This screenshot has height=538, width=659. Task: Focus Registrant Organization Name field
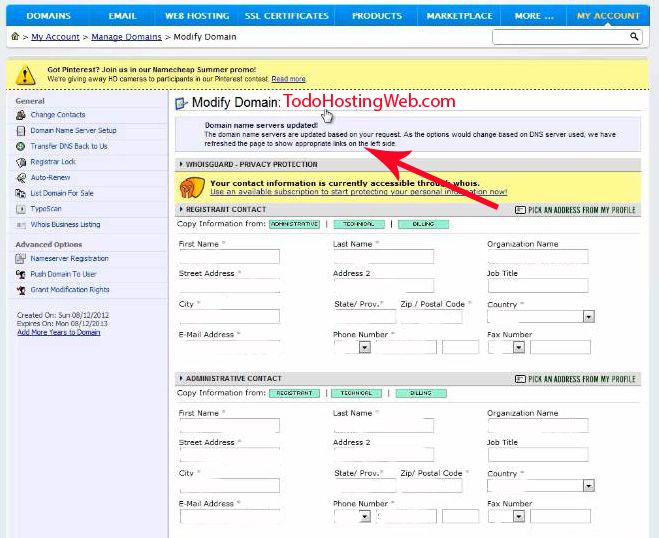[x=538, y=256]
